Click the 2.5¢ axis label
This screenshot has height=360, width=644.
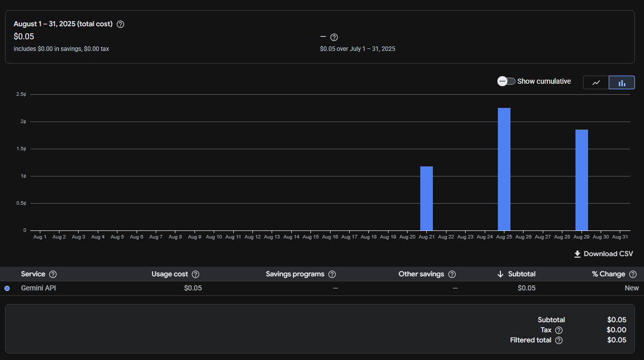tap(21, 94)
